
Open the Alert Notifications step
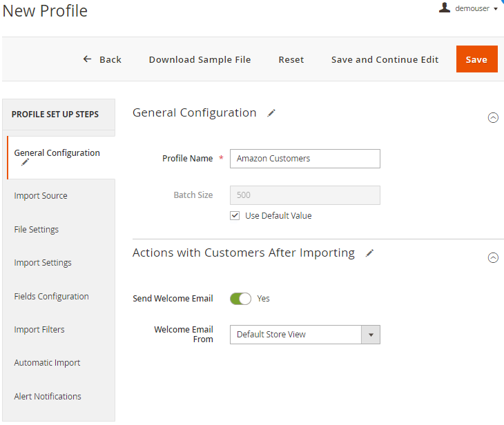coord(48,397)
